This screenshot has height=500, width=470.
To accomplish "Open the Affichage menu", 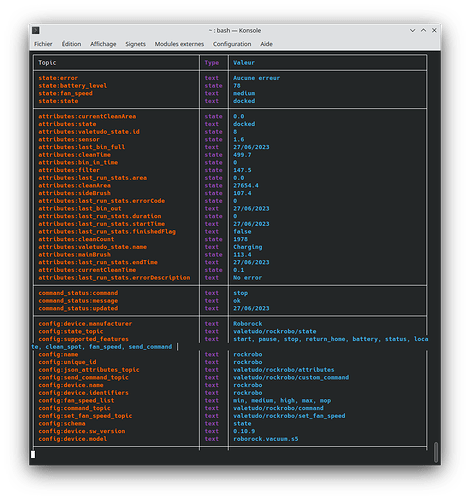I will tap(103, 44).
